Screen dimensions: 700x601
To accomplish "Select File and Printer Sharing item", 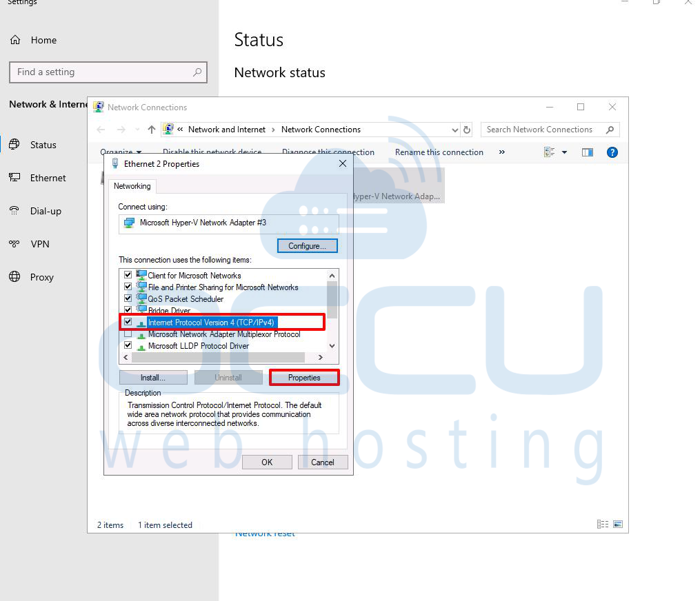I will point(223,287).
